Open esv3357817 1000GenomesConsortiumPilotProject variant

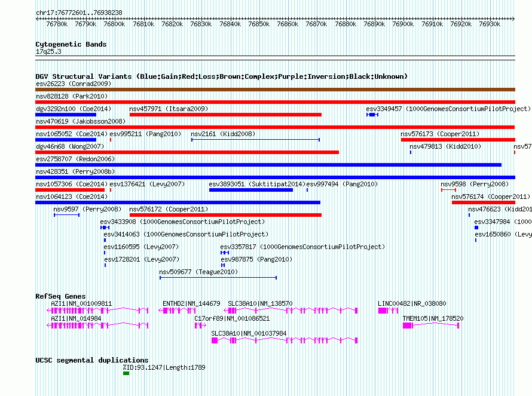coord(302,247)
